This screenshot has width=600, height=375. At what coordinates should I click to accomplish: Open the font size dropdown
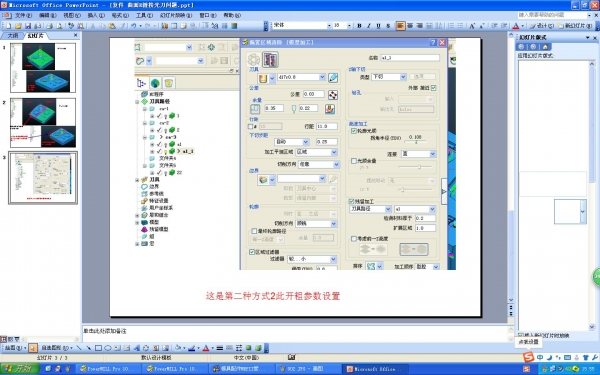tap(349, 26)
